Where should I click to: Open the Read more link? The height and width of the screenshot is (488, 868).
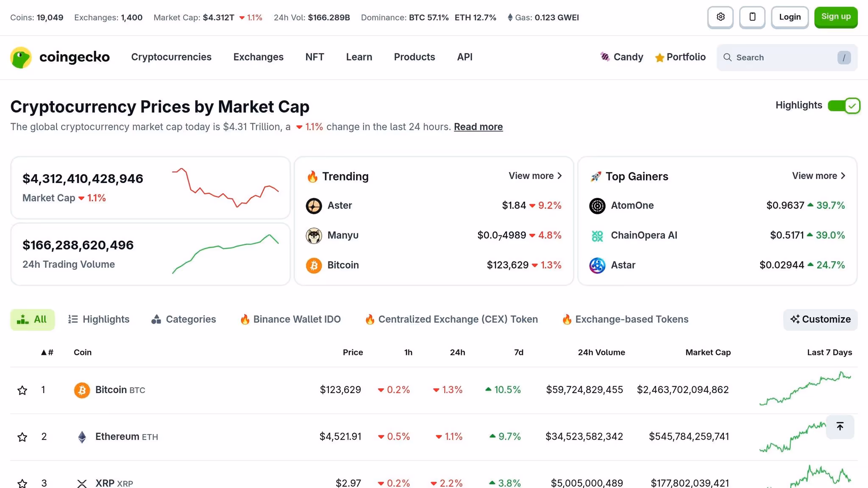point(478,127)
